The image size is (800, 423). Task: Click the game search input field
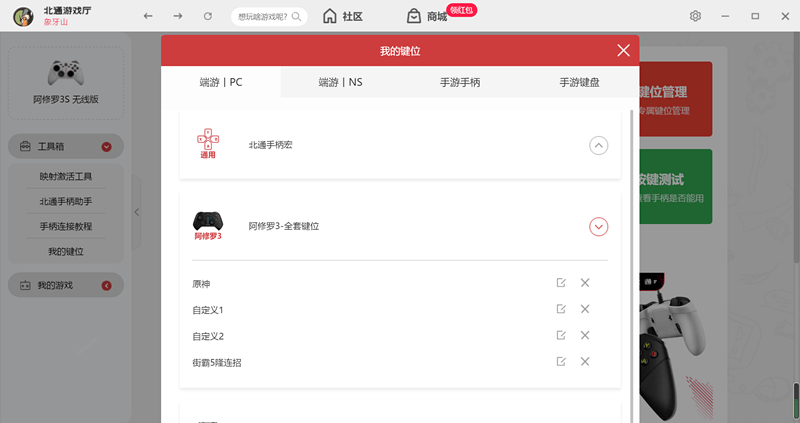(x=269, y=17)
